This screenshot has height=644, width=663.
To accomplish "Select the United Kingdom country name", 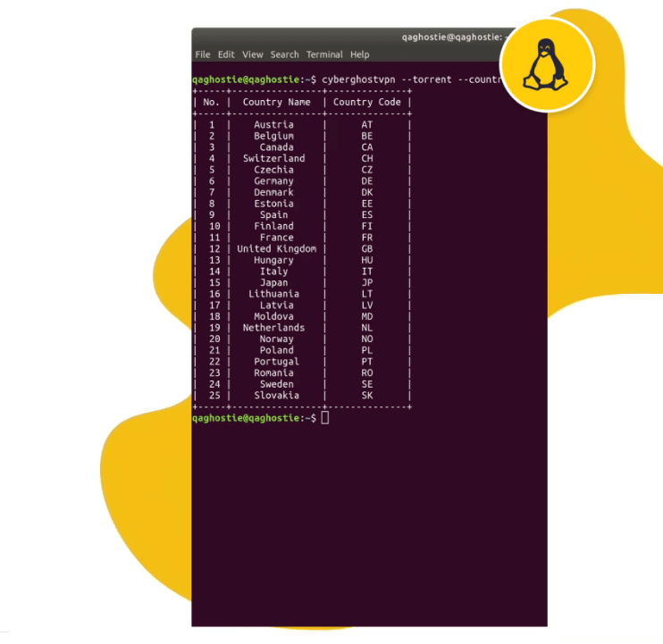I will click(276, 249).
